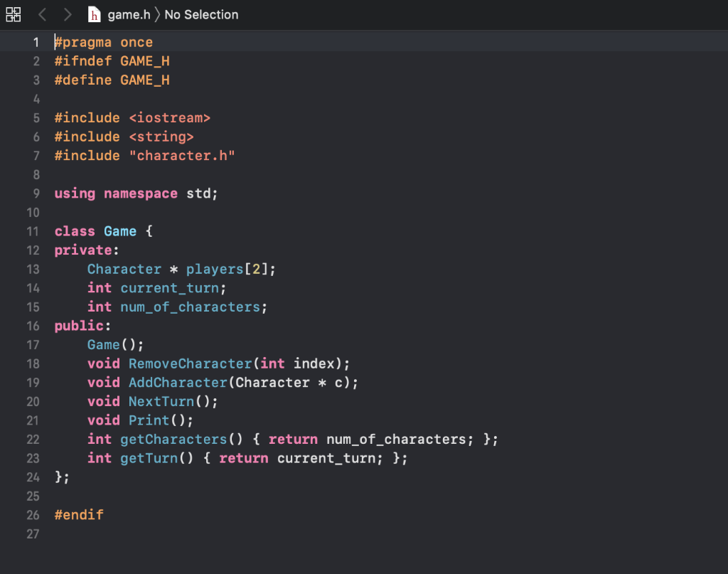This screenshot has width=728, height=574.
Task: Open the No Selection symbol dropdown
Action: point(201,14)
